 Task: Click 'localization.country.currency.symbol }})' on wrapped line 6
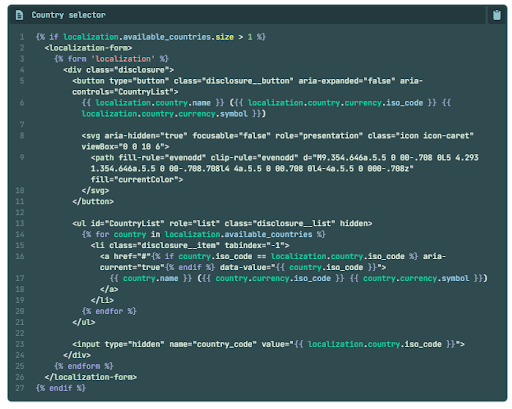[174, 114]
